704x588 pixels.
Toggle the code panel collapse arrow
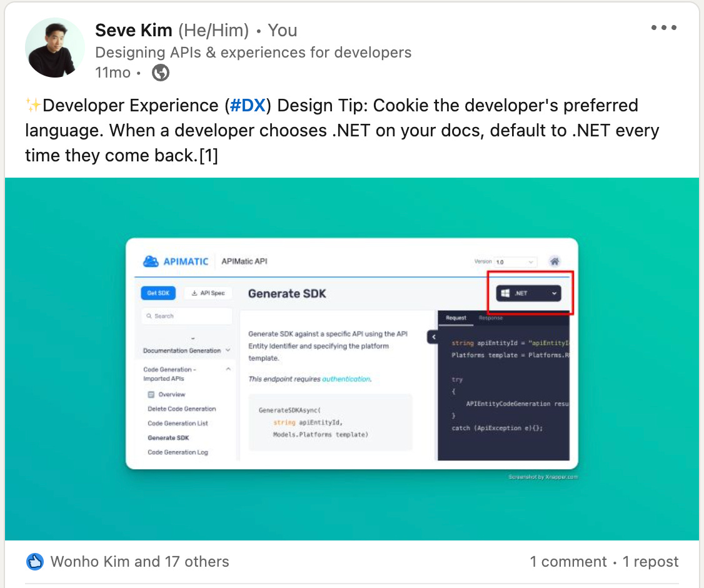coord(433,337)
